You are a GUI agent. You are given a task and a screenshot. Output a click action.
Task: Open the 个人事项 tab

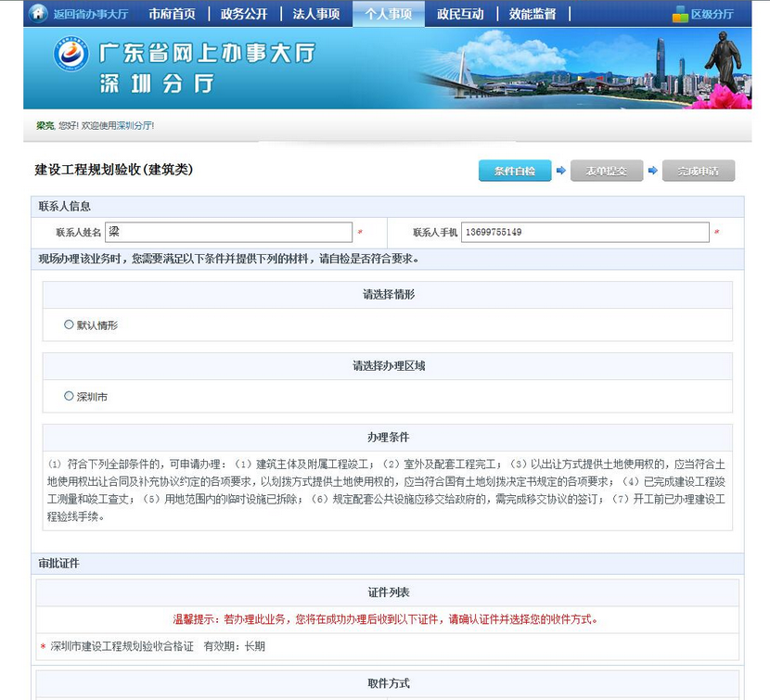tap(388, 14)
